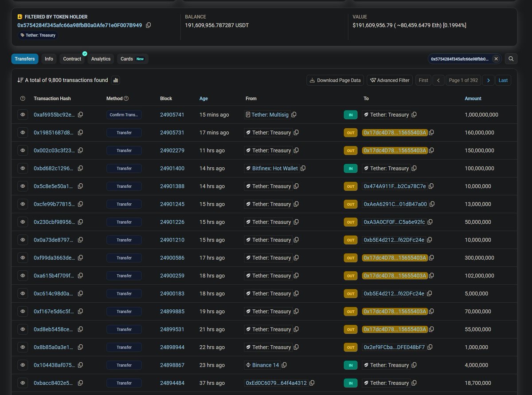532x395 pixels.
Task: Jump to the First page
Action: point(423,80)
